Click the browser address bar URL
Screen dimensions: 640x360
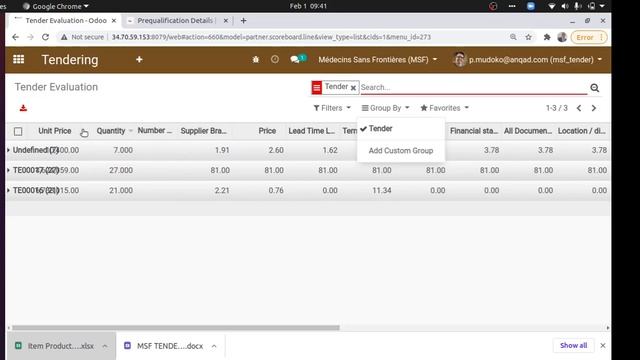pos(271,37)
